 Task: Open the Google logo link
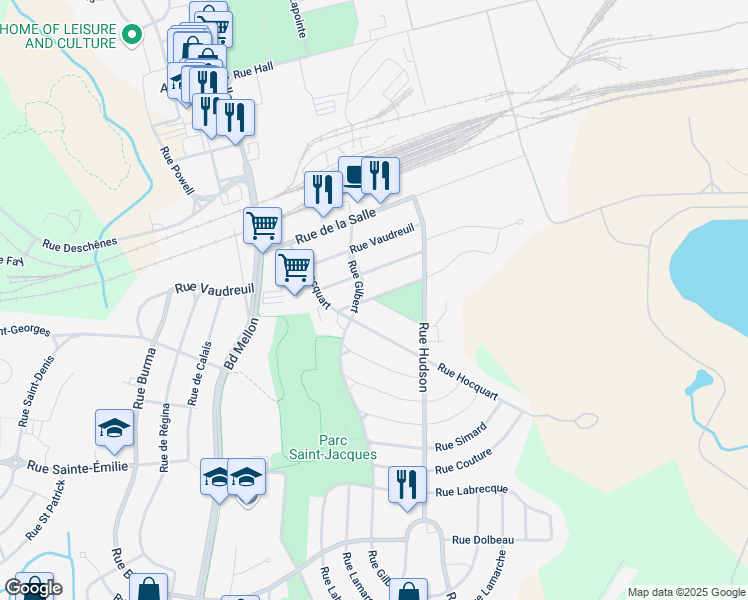[33, 589]
